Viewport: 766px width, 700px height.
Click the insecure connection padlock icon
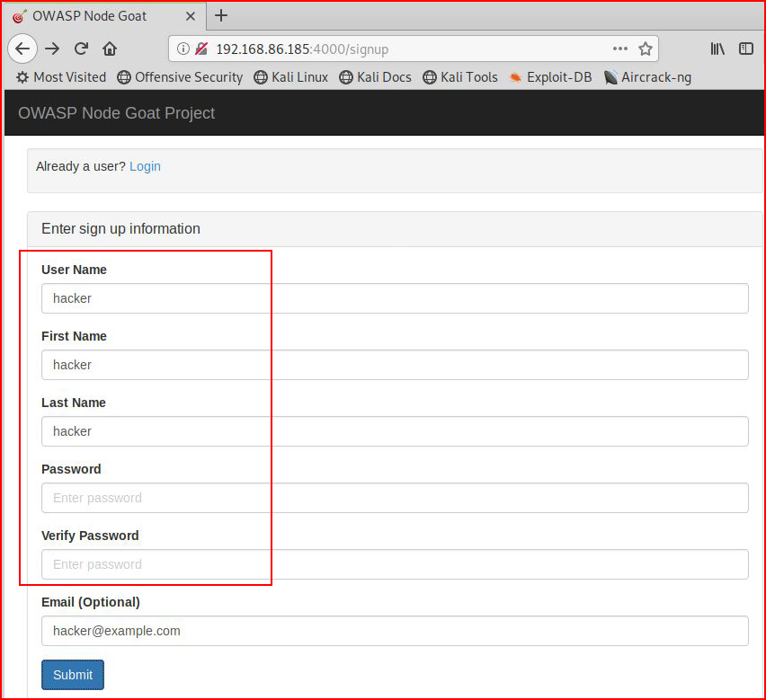point(201,49)
